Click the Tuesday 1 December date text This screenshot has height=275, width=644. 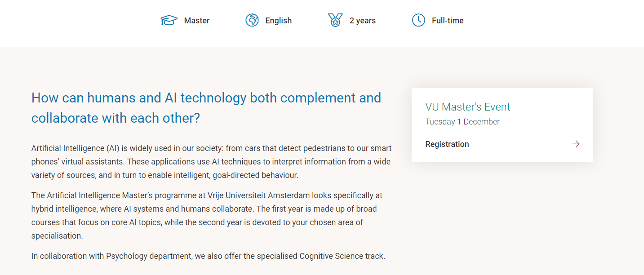coord(462,122)
